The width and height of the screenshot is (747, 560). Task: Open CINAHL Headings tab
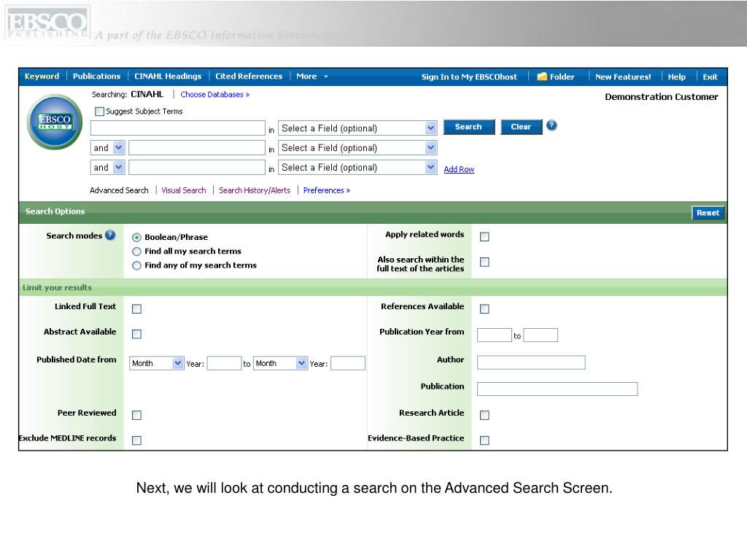168,76
